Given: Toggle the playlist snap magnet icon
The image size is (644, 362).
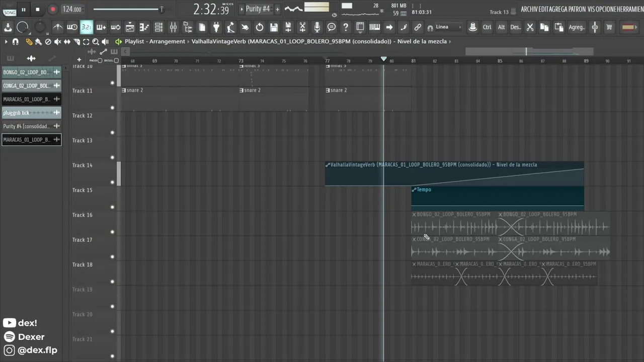Looking at the screenshot, I should point(16,42).
